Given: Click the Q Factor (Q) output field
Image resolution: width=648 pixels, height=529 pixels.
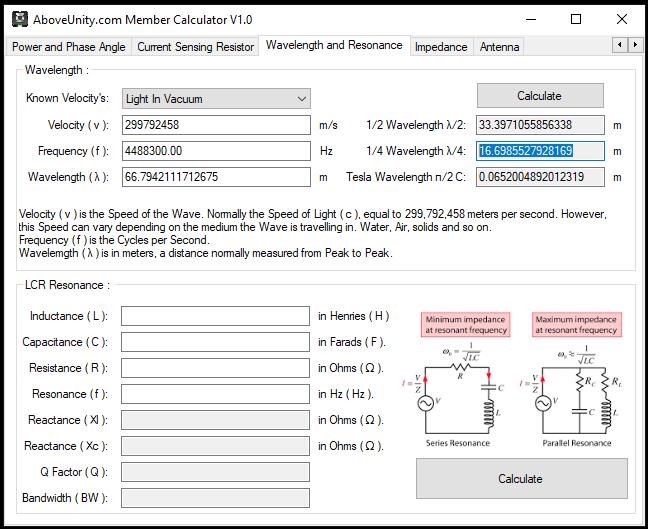Looking at the screenshot, I should click(215, 472).
